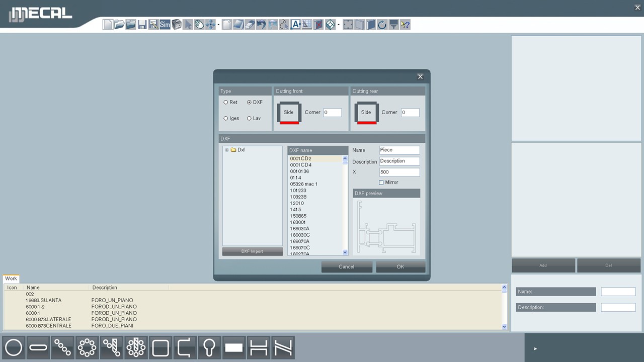Screen dimensions: 644x362
Task: Choose the circular hole pattern icon
Action: 87,347
